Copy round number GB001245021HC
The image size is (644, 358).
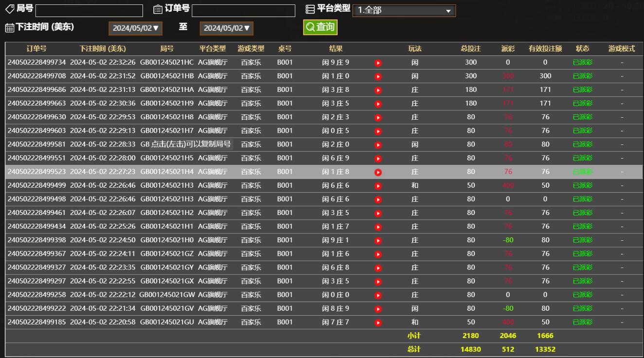coord(167,62)
